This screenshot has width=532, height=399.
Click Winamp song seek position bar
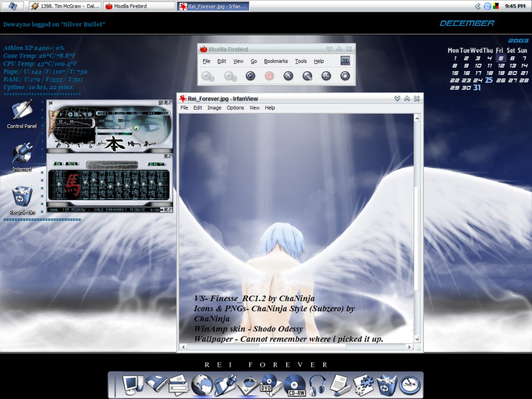(115, 134)
